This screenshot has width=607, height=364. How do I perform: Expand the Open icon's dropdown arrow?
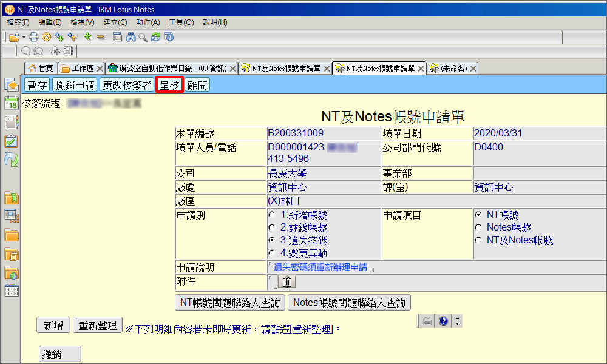tap(24, 37)
